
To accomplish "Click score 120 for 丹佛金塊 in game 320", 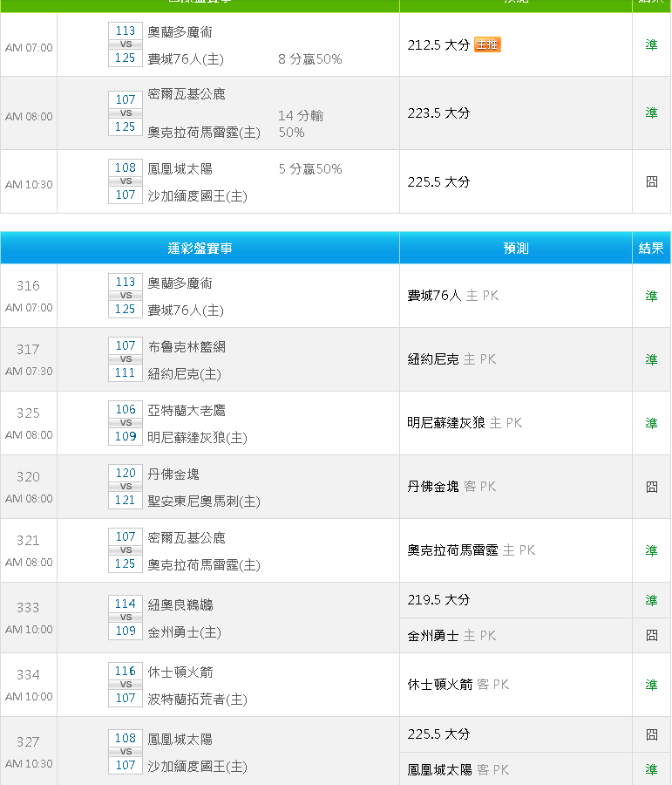I will click(126, 473).
